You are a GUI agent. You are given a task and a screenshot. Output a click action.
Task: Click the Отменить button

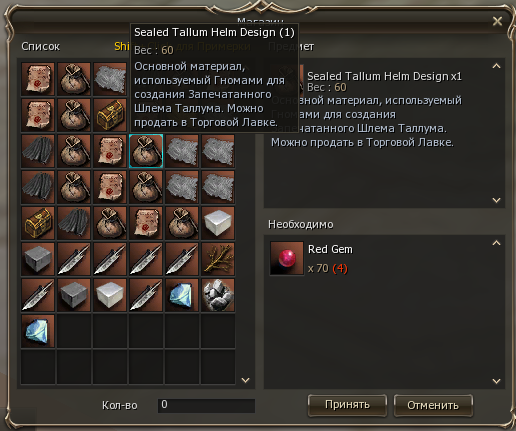click(x=433, y=405)
